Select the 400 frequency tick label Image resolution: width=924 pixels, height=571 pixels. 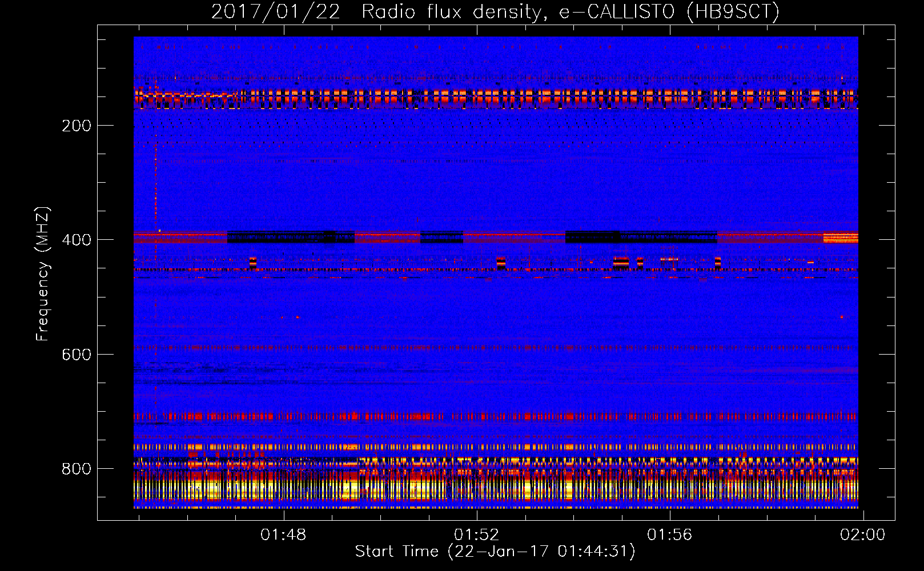(x=77, y=240)
